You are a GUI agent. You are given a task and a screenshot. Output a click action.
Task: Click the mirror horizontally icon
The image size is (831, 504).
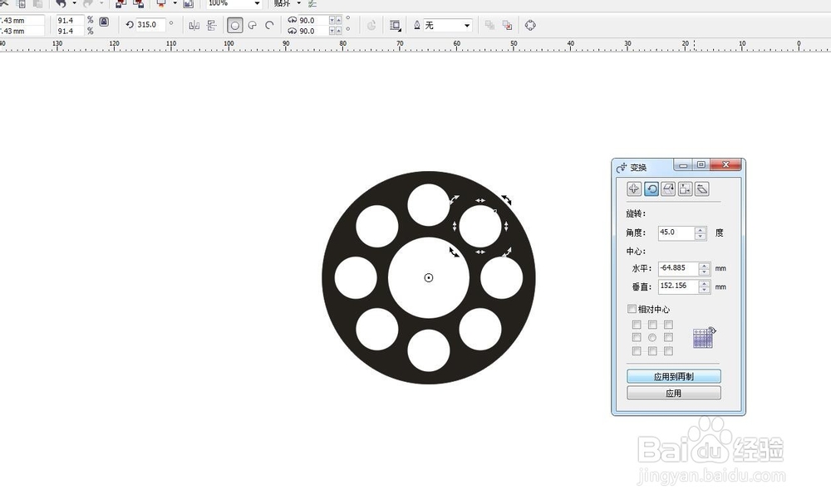(x=194, y=25)
